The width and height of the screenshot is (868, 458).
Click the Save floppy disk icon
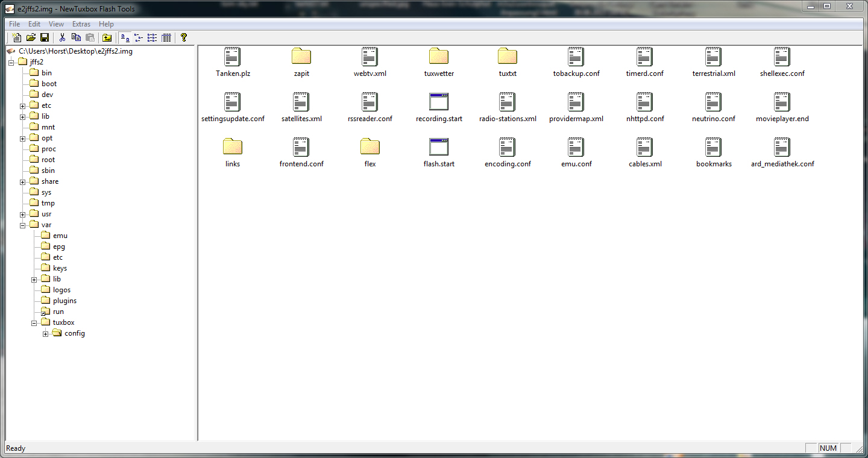click(44, 38)
